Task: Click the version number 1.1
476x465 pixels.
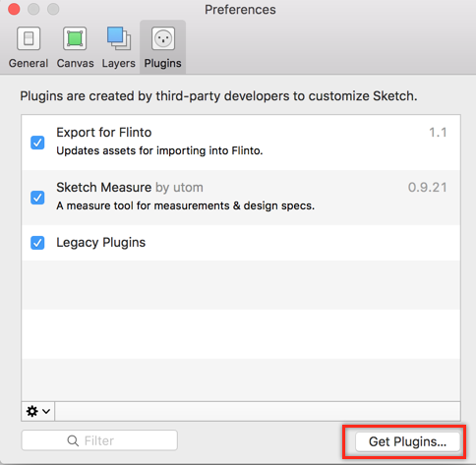Action: (x=438, y=133)
